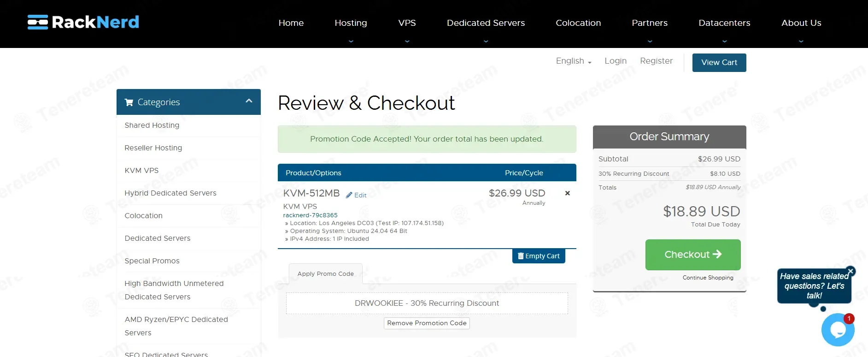Expand the Datacenters menu

pos(725,23)
